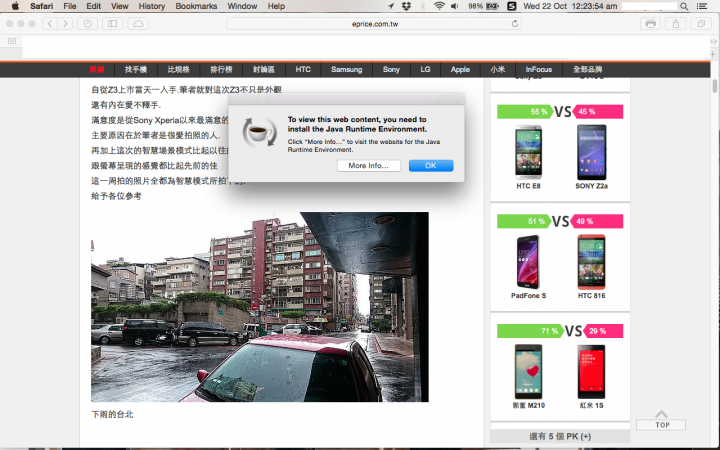Click the pink 49 % vote bar
Viewport: 720px width, 450px height.
(596, 221)
